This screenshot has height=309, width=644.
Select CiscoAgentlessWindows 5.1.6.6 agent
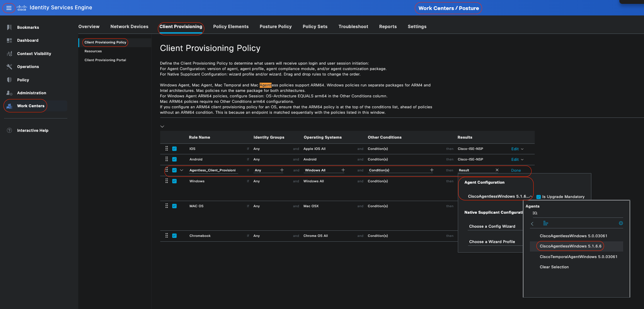pyautogui.click(x=570, y=246)
